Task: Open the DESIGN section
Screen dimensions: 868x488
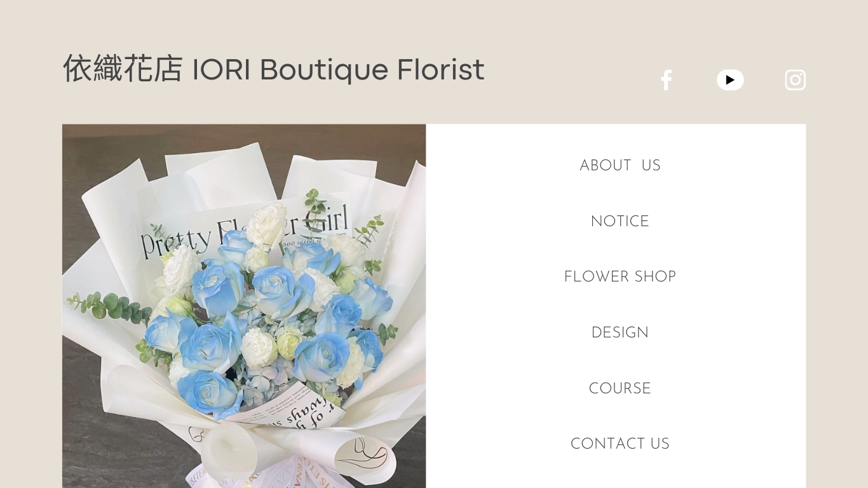Action: (x=620, y=333)
